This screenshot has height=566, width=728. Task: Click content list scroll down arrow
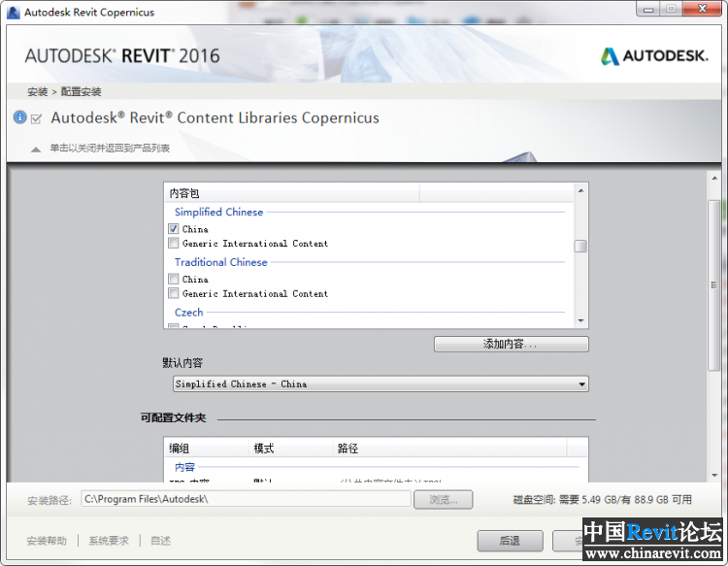click(x=580, y=320)
